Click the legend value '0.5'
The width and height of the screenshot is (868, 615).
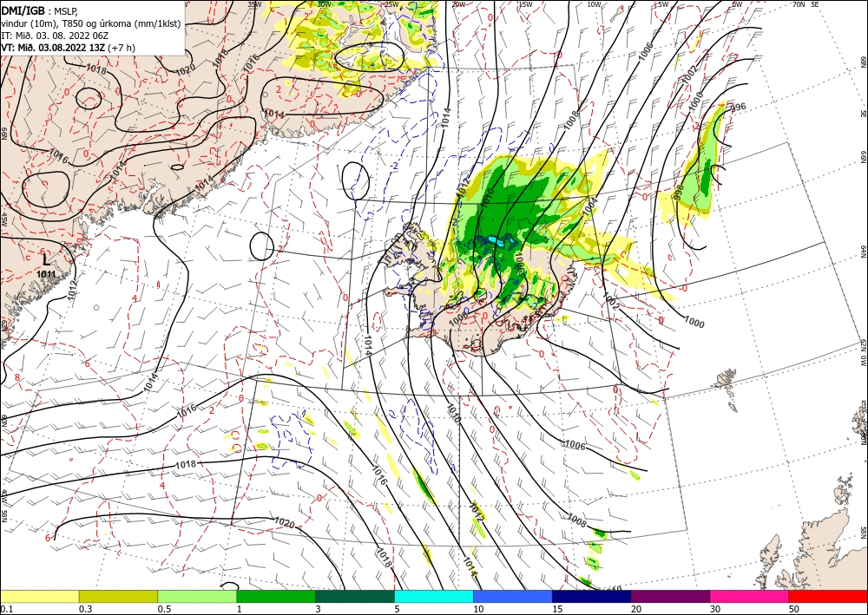tap(164, 609)
